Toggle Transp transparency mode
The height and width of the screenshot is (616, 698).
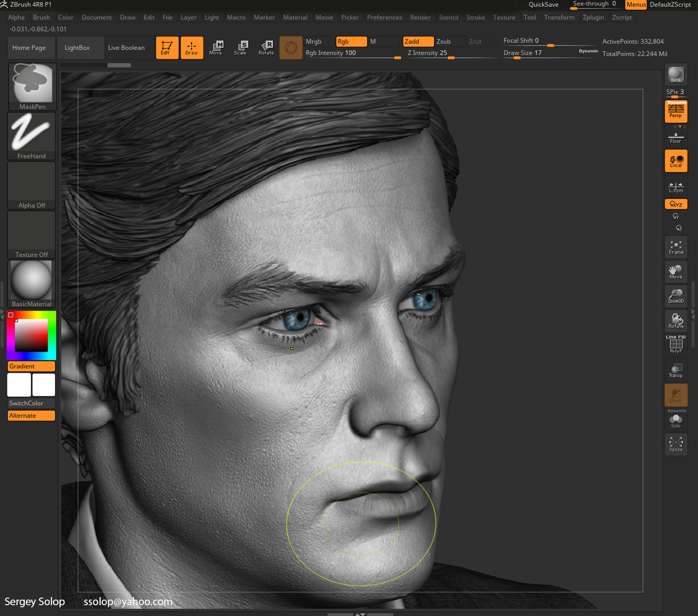point(676,370)
